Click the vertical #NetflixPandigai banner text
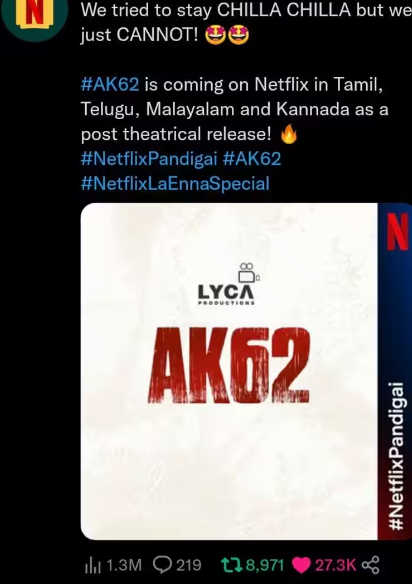 [x=396, y=456]
